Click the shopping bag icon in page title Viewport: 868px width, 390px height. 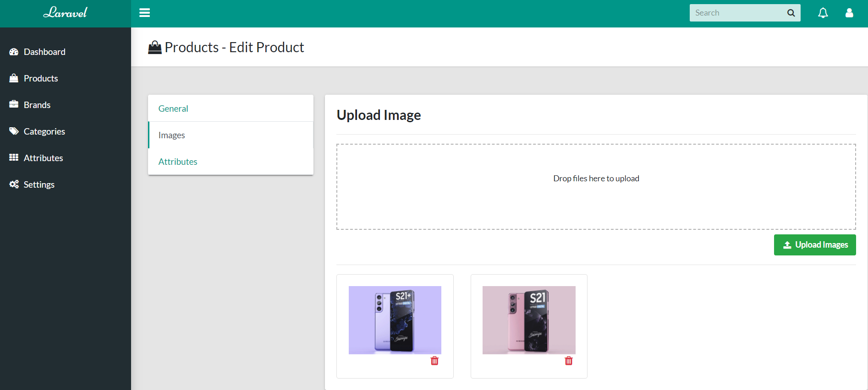[155, 48]
